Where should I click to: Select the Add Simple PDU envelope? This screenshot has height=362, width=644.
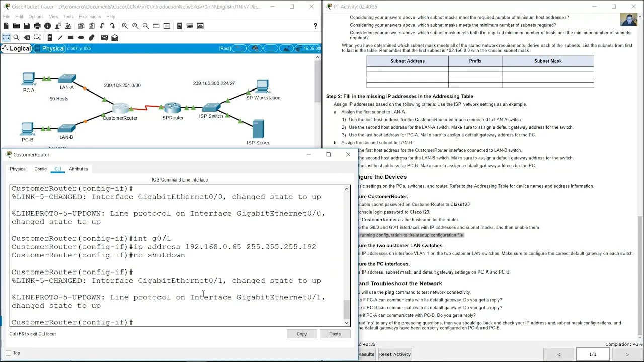(104, 37)
